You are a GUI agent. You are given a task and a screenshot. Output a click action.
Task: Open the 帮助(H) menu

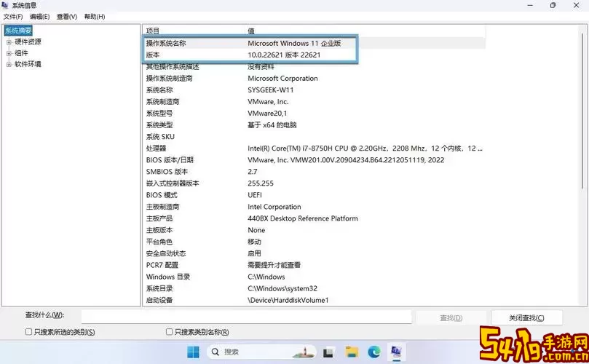point(95,17)
